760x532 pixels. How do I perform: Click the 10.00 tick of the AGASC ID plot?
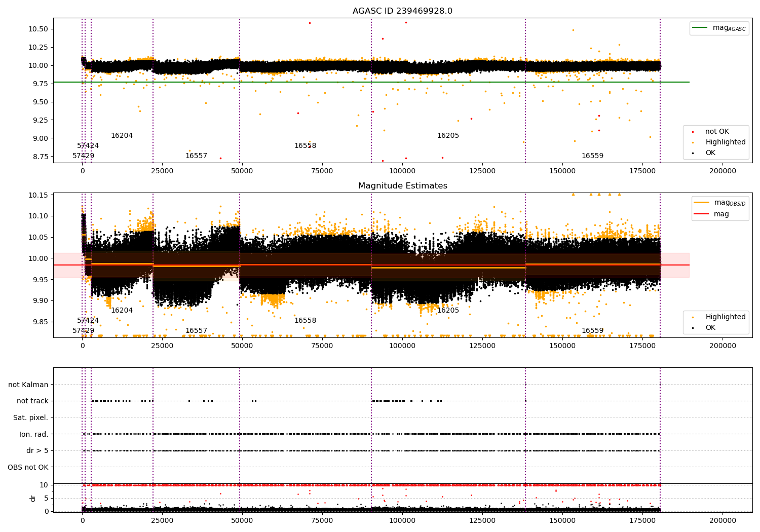[38, 65]
